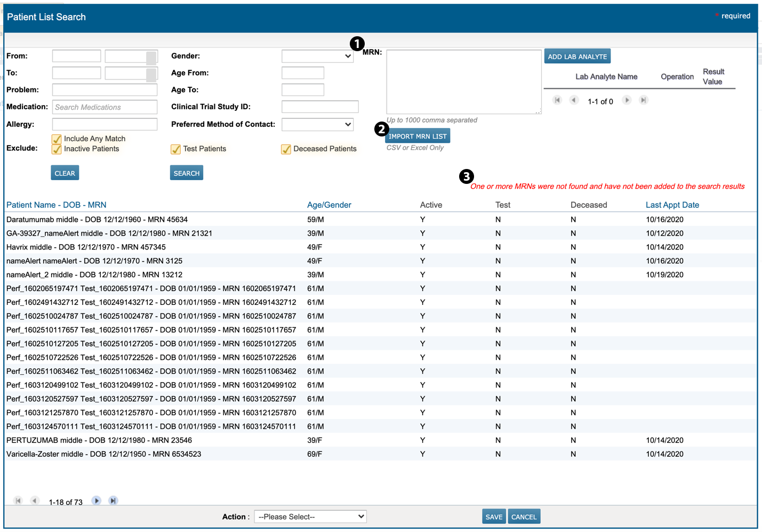The height and width of the screenshot is (532, 762).
Task: Open the Action Please Select dropdown
Action: (x=310, y=517)
